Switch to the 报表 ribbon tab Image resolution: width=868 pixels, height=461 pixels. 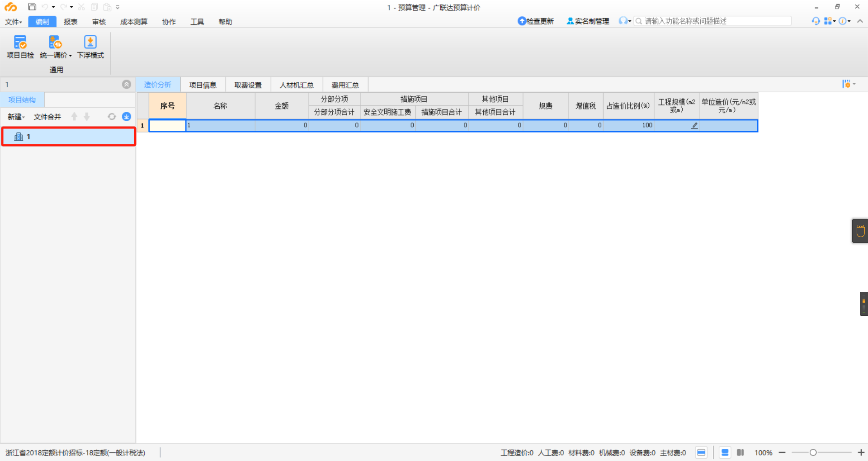click(x=71, y=22)
